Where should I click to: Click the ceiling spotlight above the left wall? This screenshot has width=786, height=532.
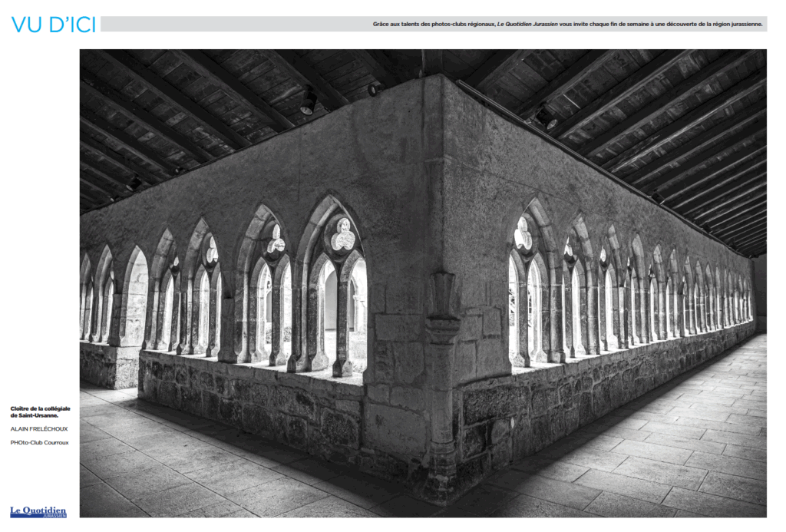[x=308, y=102]
